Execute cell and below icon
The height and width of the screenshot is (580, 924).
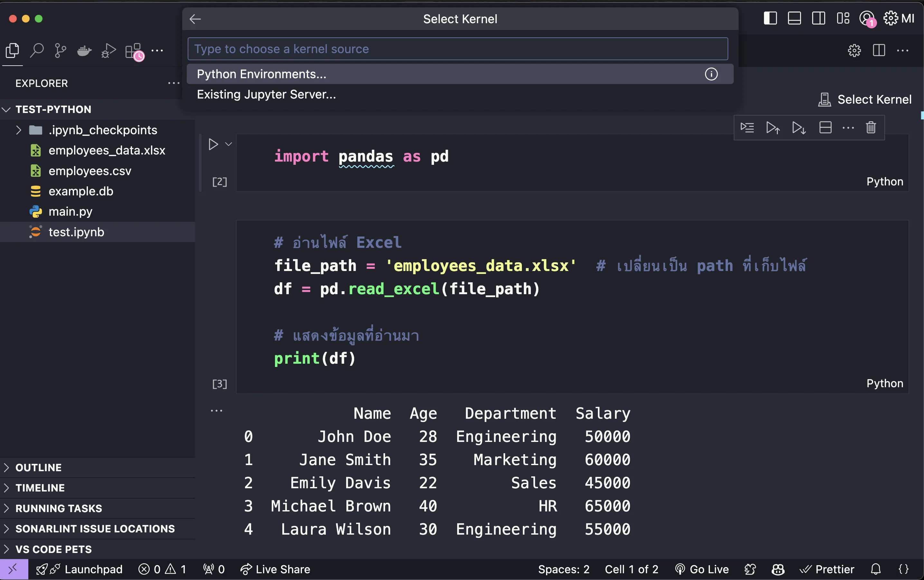(x=799, y=127)
